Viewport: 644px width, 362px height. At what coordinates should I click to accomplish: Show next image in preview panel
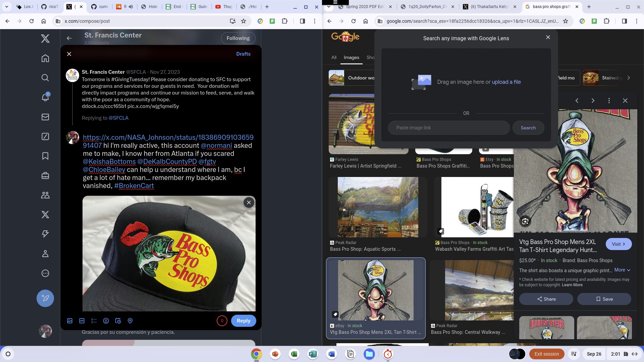pyautogui.click(x=593, y=101)
